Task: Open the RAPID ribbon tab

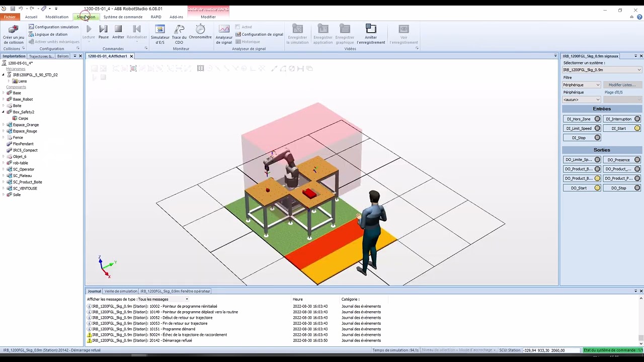Action: 156,17
